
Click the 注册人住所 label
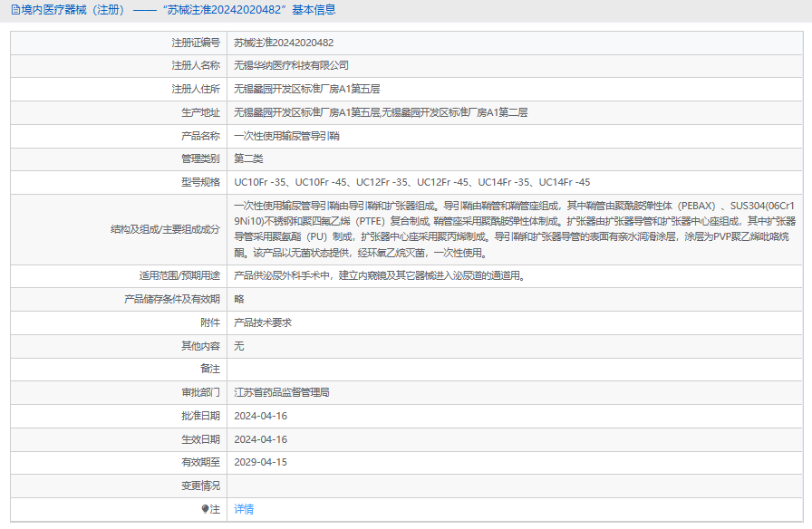(196, 89)
